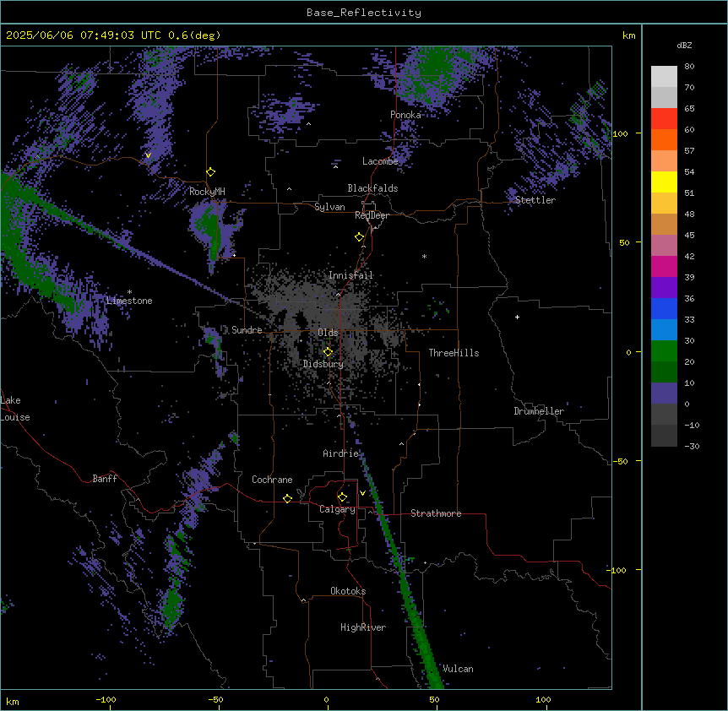Click the RockyMH label
Image resolution: width=728 pixels, height=711 pixels.
[x=207, y=192]
